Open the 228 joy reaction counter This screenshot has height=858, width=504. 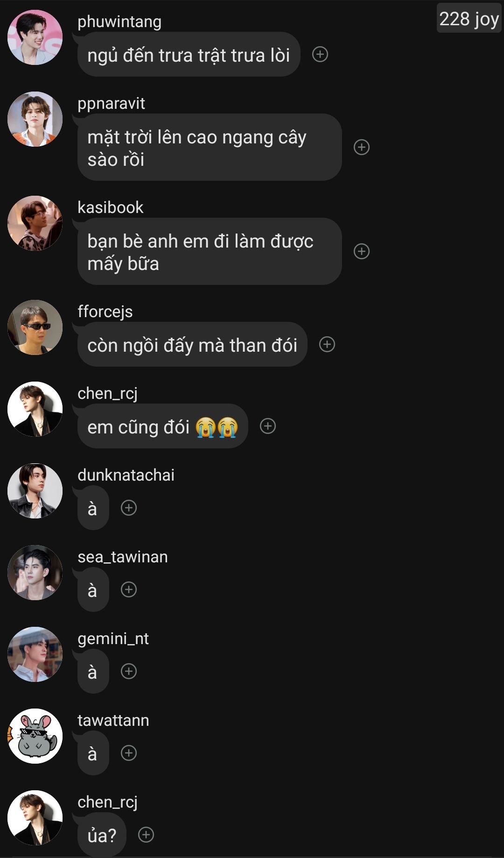[x=469, y=19]
